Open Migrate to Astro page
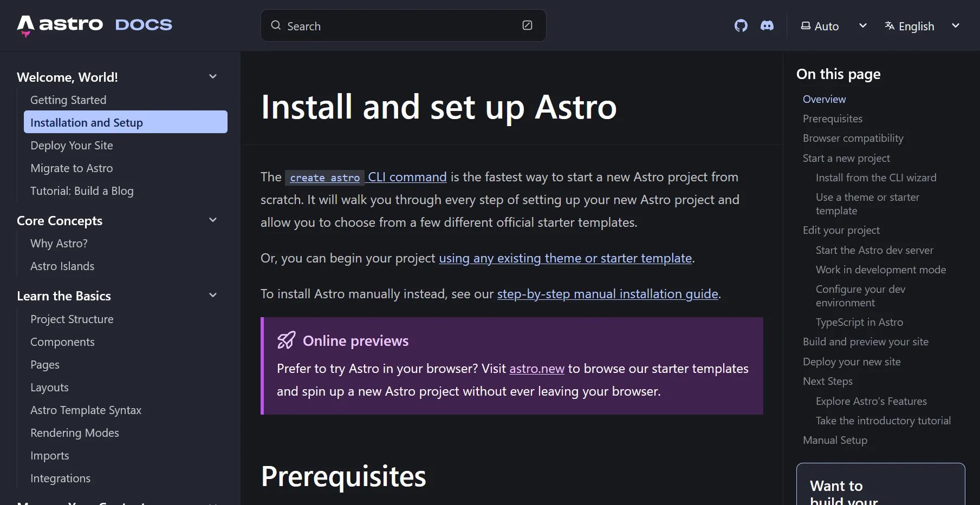This screenshot has width=980, height=505. pos(72,168)
